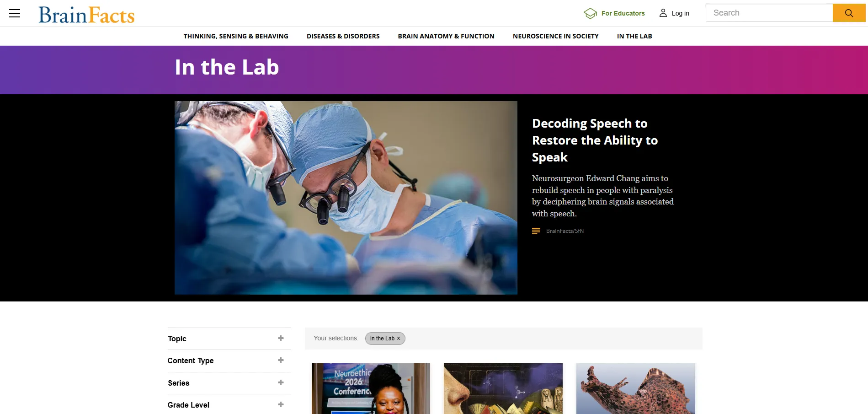Viewport: 868px width, 414px height.
Task: Open the Neuroethics 2026 Conference card image
Action: 371,388
